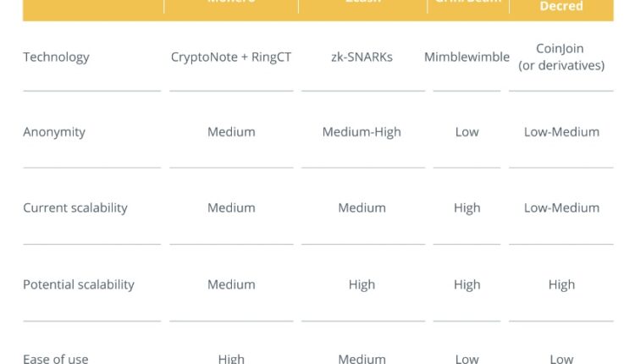Viewport: 635px width, 364px height.
Task: Select the Mimblewimble cell
Action: (467, 58)
